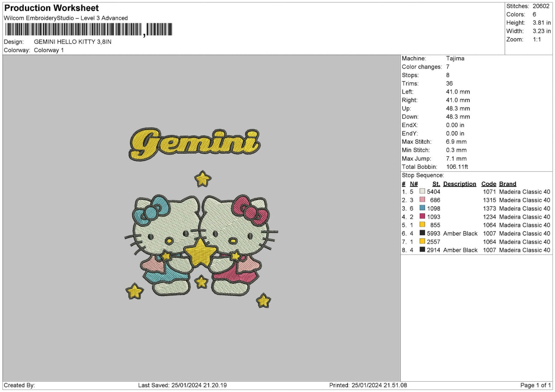The width and height of the screenshot is (555, 392).
Task: Click the Created By label
Action: [x=19, y=385]
